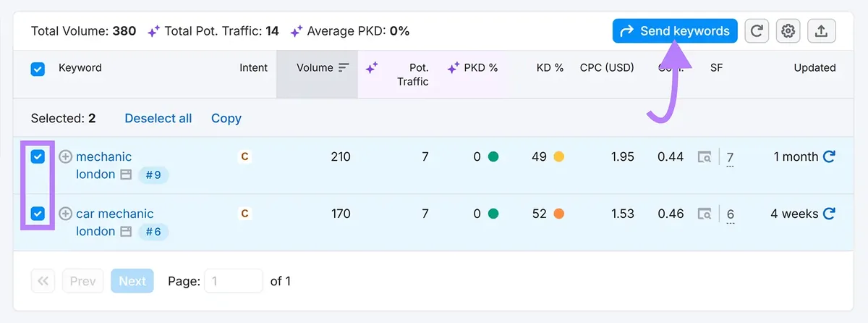
Task: Click the #6 position badge
Action: tap(153, 232)
